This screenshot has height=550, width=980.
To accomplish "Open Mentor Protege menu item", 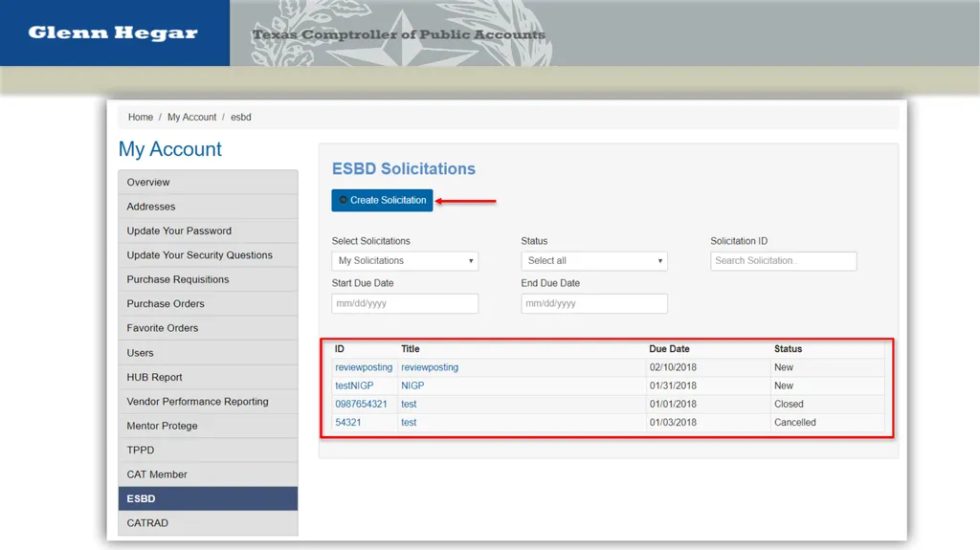I will point(208,426).
